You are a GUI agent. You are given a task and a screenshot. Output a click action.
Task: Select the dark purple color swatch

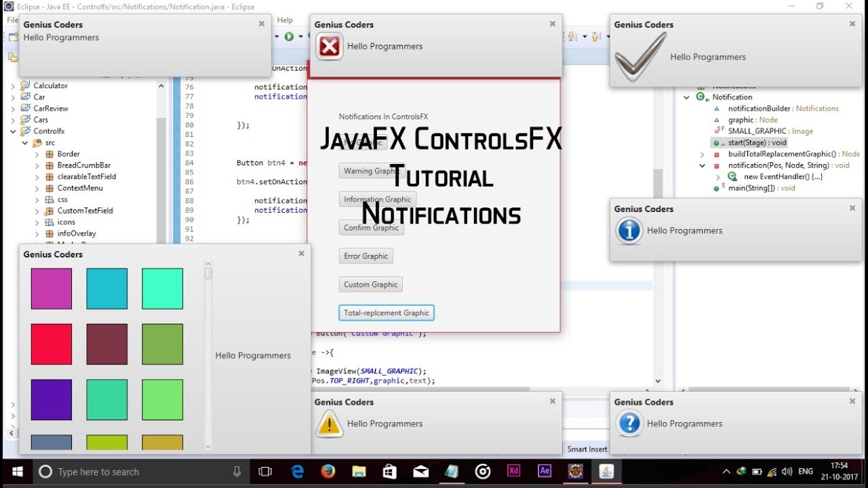click(52, 400)
